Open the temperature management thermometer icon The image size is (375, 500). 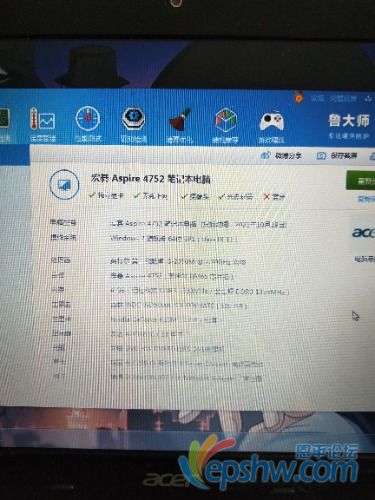[x=42, y=119]
